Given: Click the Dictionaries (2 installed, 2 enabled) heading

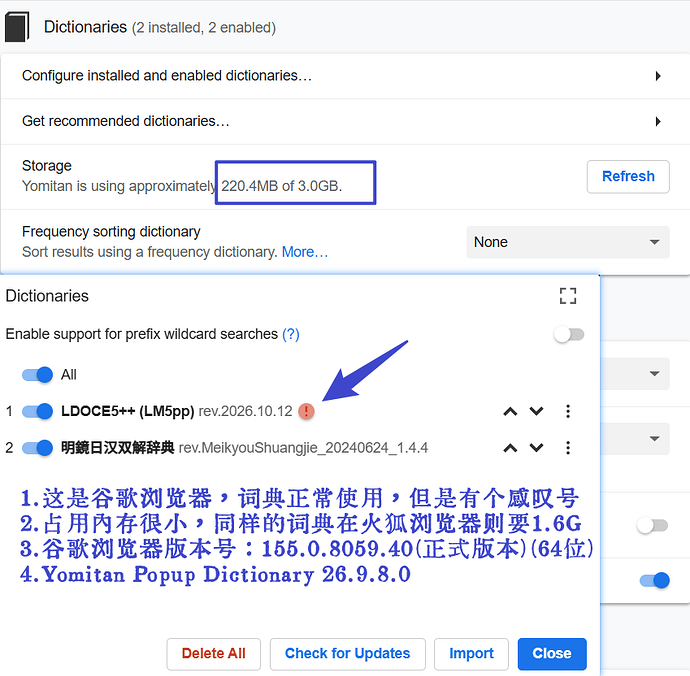Looking at the screenshot, I should [x=160, y=27].
